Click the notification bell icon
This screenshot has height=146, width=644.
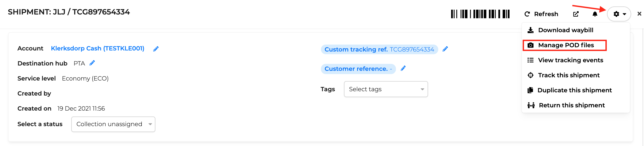click(x=595, y=14)
